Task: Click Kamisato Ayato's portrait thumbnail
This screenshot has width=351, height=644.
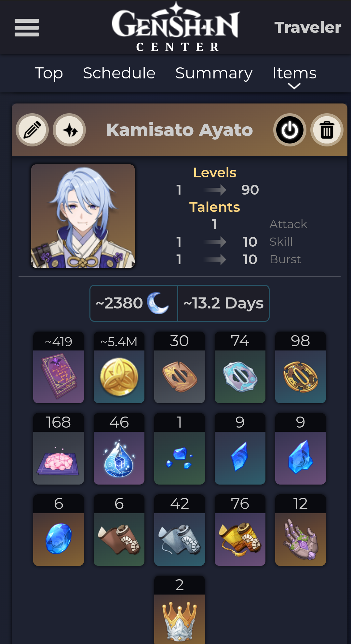Action: (x=83, y=216)
